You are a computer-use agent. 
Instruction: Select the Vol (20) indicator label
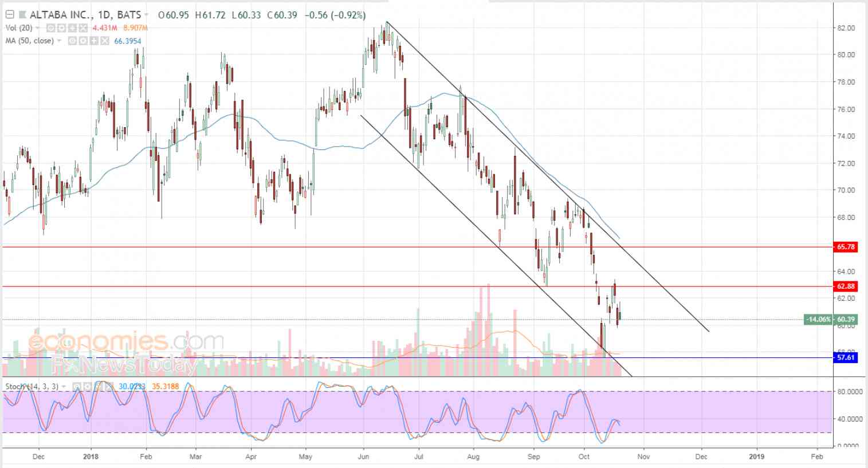pos(19,28)
